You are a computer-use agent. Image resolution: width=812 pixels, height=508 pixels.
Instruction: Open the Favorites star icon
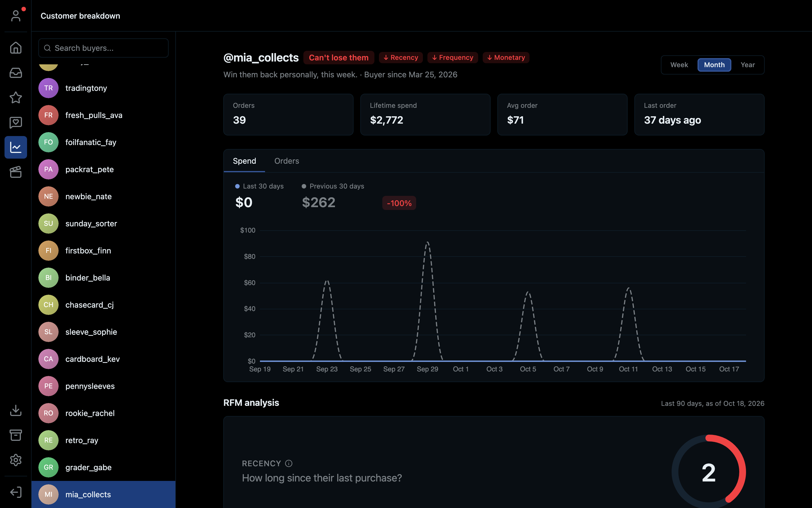(16, 97)
